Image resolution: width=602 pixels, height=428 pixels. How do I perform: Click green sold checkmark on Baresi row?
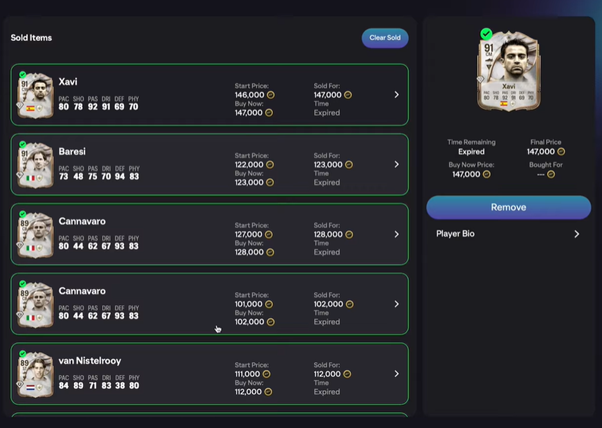[x=23, y=144]
